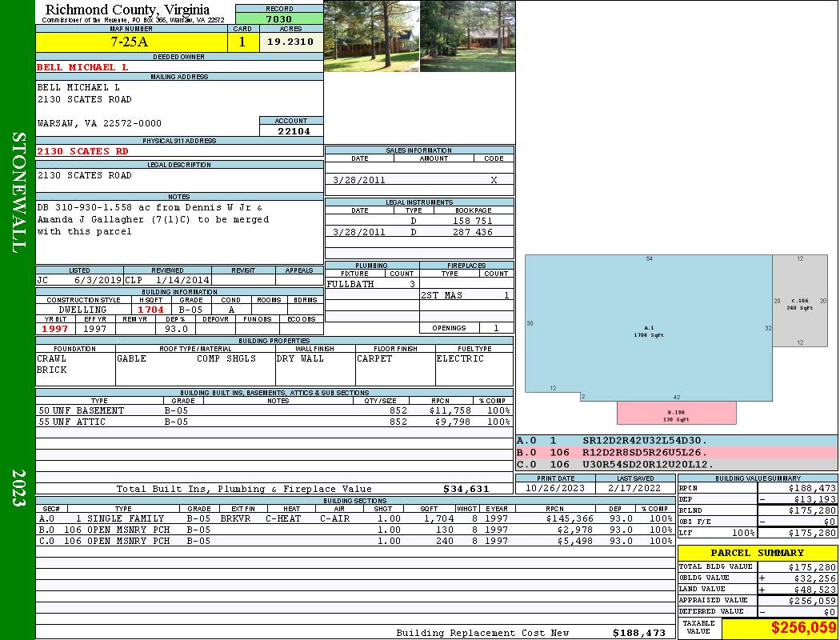The image size is (840, 640).
Task: Click DRY WALL wall finish
Action: click(300, 359)
